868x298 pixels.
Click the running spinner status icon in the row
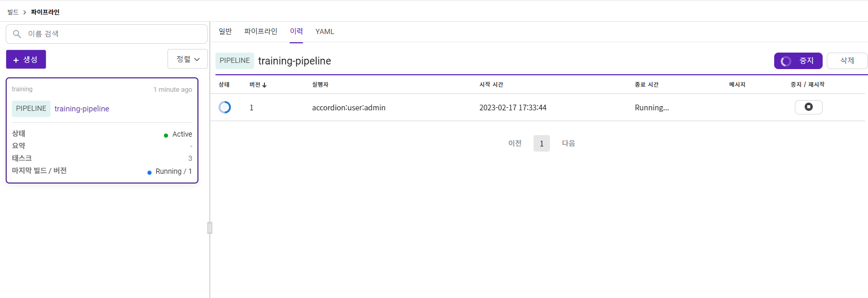(225, 107)
